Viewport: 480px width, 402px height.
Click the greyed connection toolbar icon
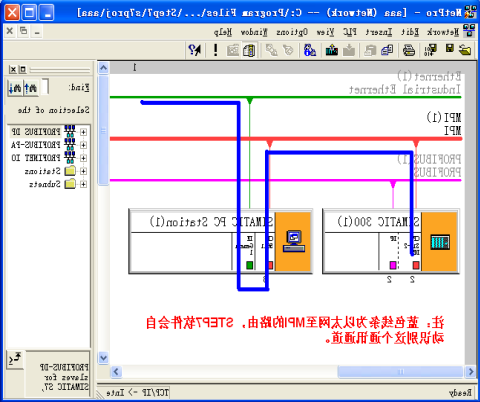[271, 50]
